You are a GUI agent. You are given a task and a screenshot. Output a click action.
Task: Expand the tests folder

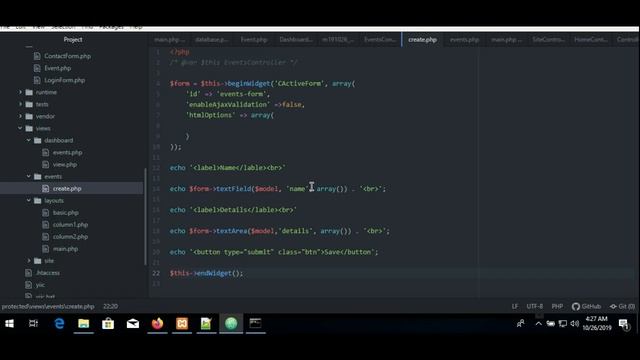point(20,104)
